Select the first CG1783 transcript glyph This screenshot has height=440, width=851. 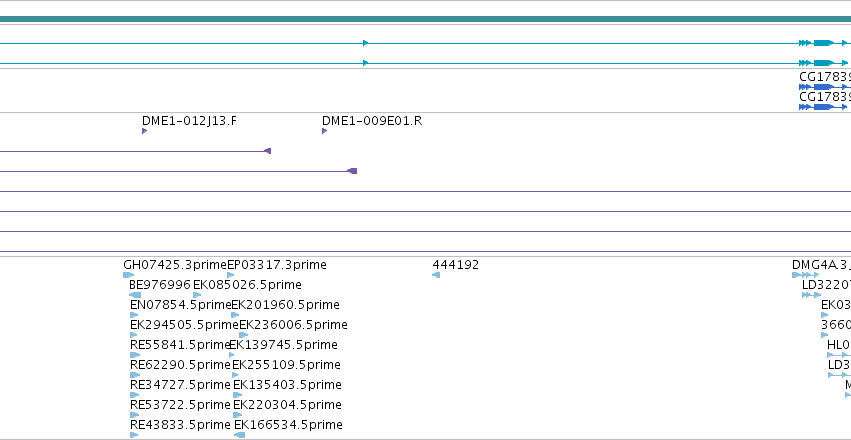823,87
